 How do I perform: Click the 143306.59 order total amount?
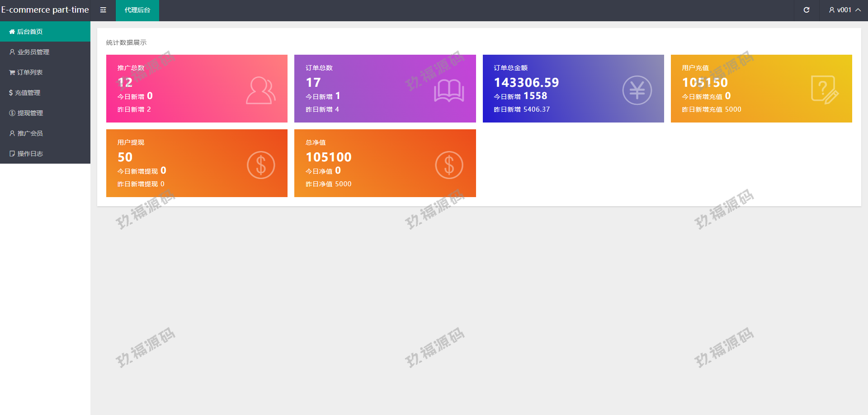[x=526, y=83]
